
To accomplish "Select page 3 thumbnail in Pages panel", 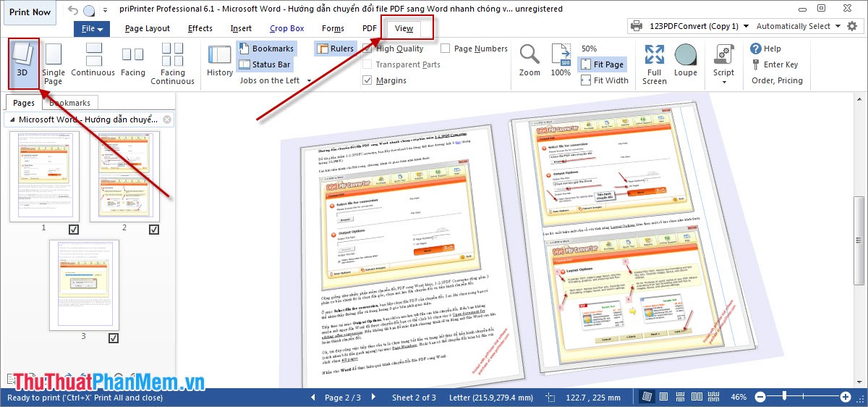I will (83, 285).
